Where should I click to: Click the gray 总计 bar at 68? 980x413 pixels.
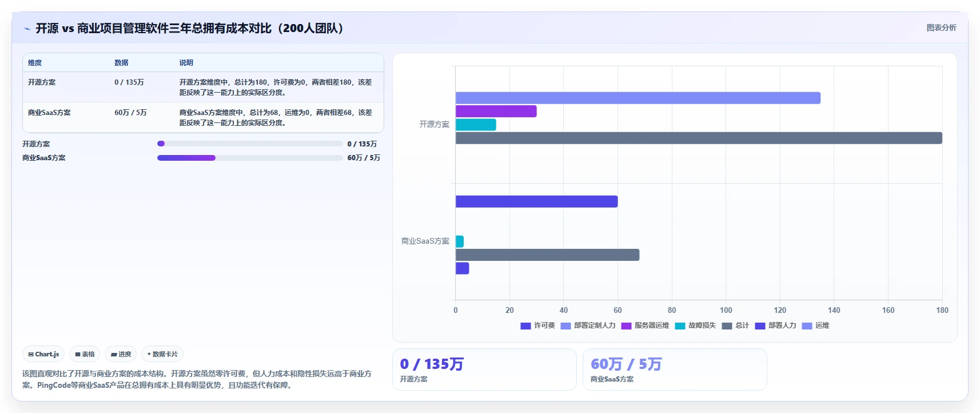click(548, 255)
